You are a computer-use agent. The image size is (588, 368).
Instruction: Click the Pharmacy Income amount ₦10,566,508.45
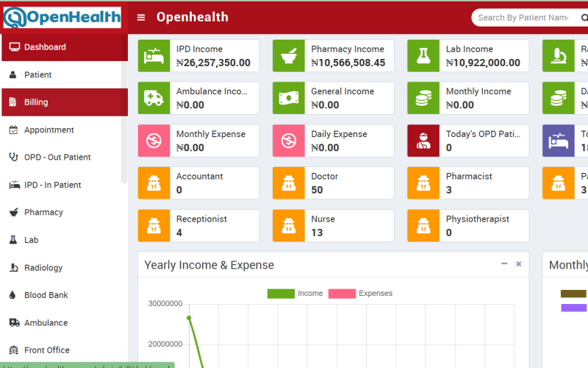coord(348,63)
